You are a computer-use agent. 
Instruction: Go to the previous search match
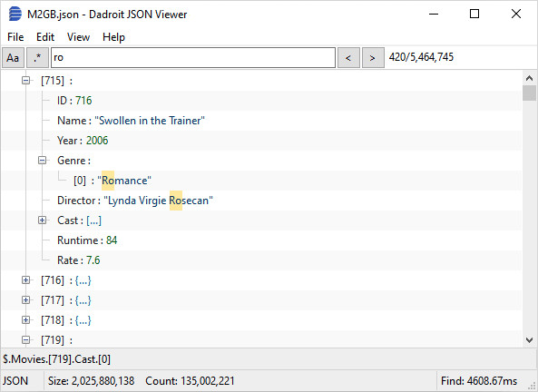point(348,58)
